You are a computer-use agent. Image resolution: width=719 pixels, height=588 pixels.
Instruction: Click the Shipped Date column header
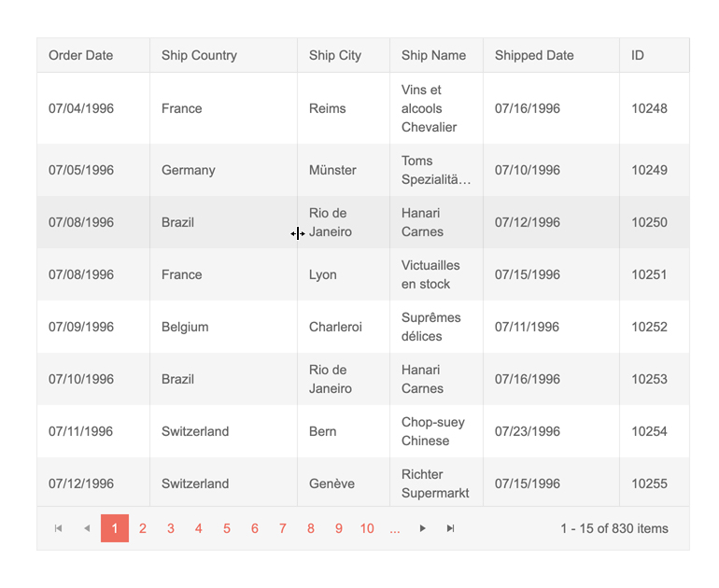(x=534, y=55)
